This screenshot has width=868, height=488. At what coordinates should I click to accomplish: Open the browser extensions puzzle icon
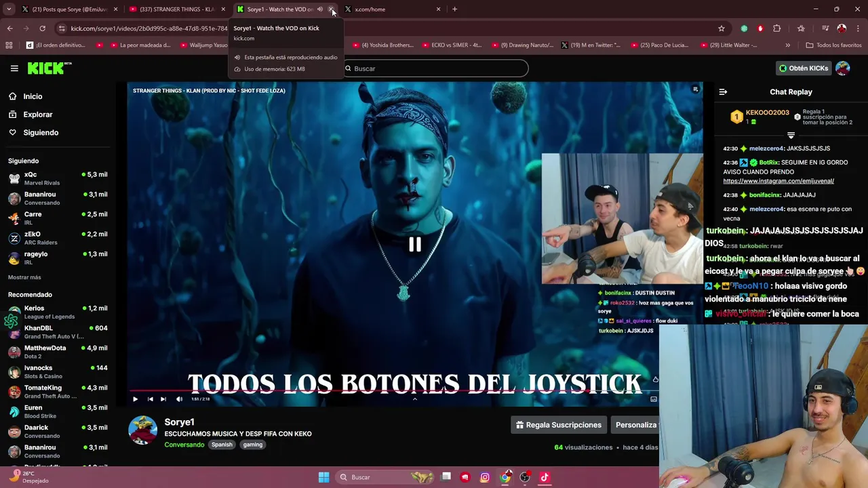[x=777, y=28]
